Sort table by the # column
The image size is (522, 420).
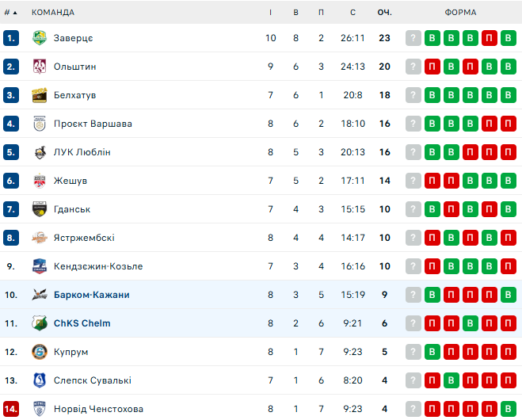(11, 12)
